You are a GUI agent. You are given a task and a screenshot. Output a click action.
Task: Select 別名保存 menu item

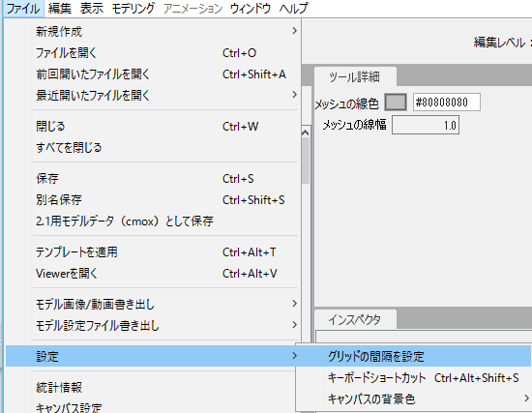click(152, 199)
